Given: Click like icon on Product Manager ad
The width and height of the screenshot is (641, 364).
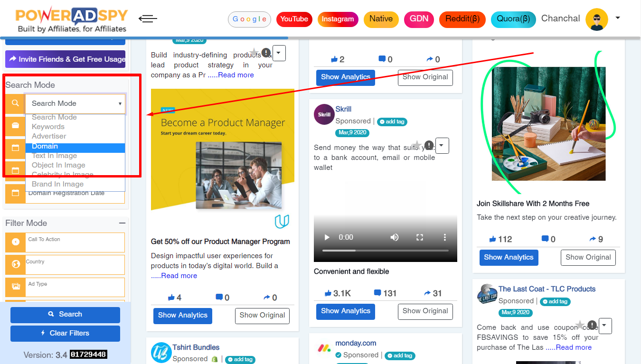Looking at the screenshot, I should coord(171,298).
